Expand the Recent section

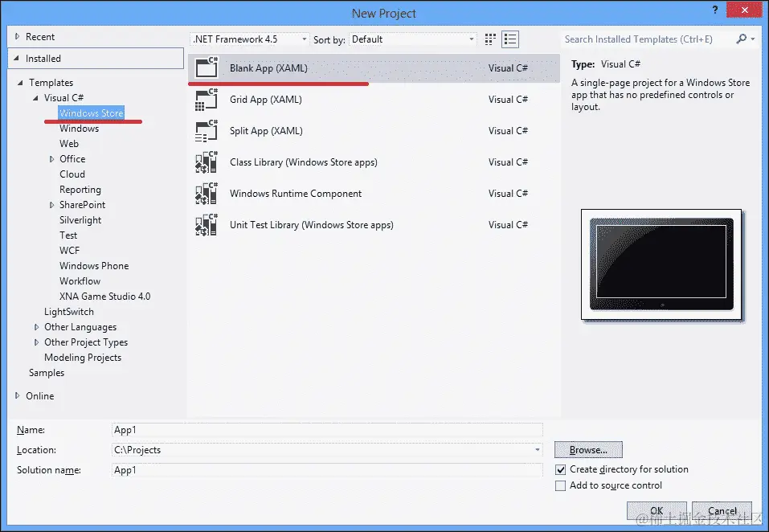tap(17, 36)
